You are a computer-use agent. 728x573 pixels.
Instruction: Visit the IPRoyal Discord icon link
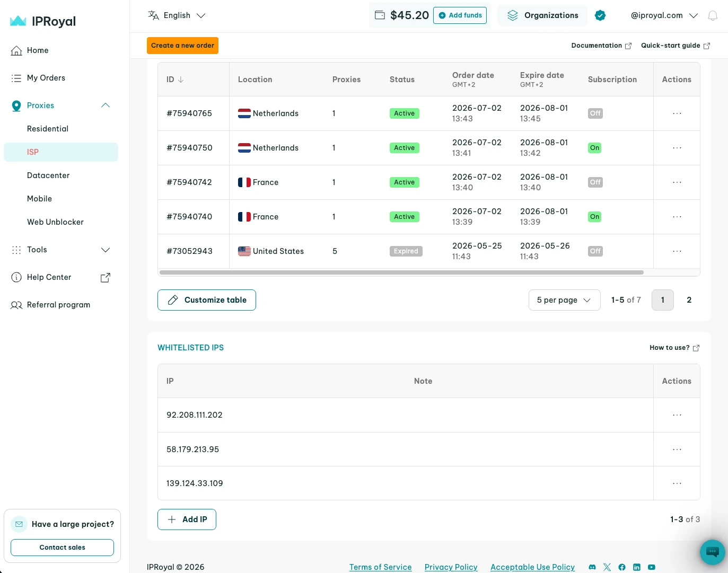[x=592, y=567]
